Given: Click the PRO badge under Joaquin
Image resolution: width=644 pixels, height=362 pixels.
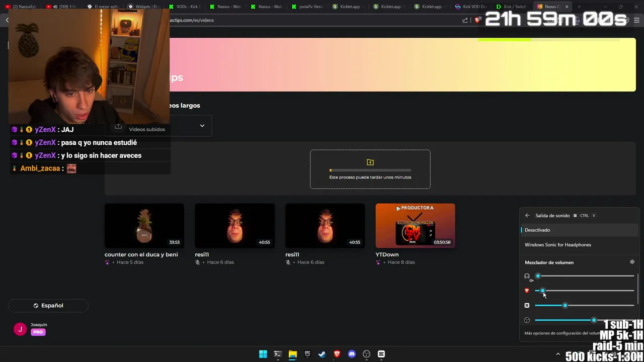Looking at the screenshot, I should [x=38, y=332].
